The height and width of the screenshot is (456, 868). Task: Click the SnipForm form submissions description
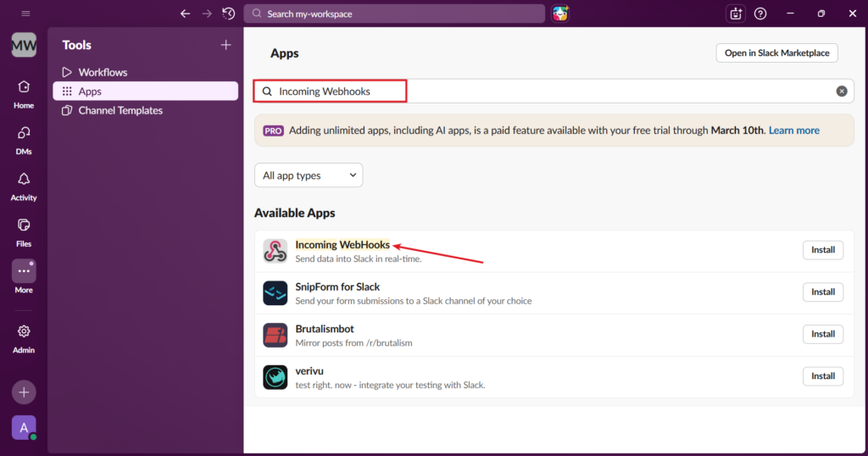[414, 301]
